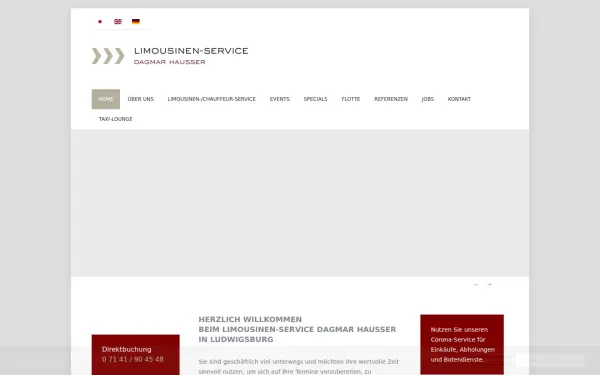The height and width of the screenshot is (375, 600).
Task: Open the Specials menu item
Action: point(316,99)
